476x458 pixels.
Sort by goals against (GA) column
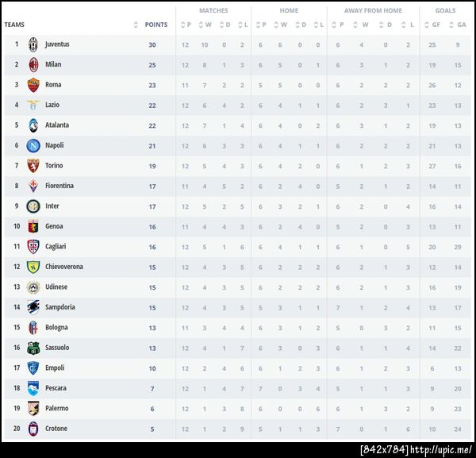point(458,25)
